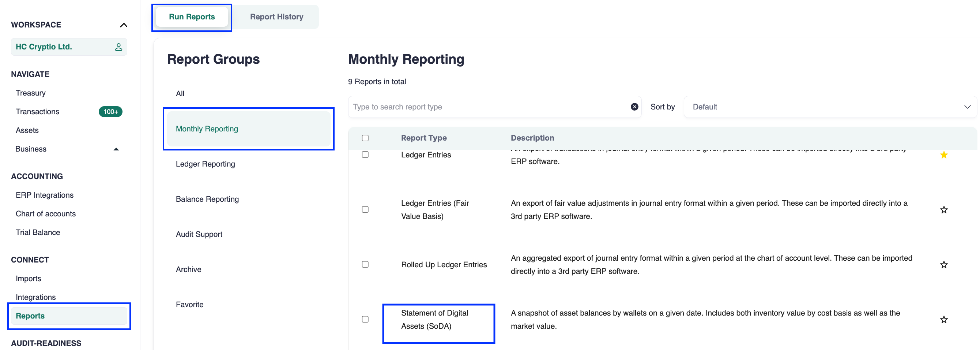Viewport: 980px width, 350px height.
Task: Clear the report search field with the X icon
Action: 634,107
